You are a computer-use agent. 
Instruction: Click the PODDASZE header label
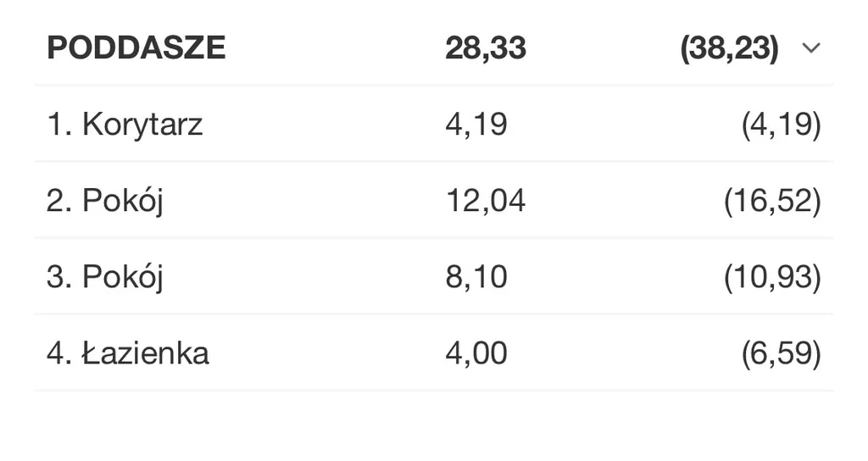pyautogui.click(x=136, y=48)
